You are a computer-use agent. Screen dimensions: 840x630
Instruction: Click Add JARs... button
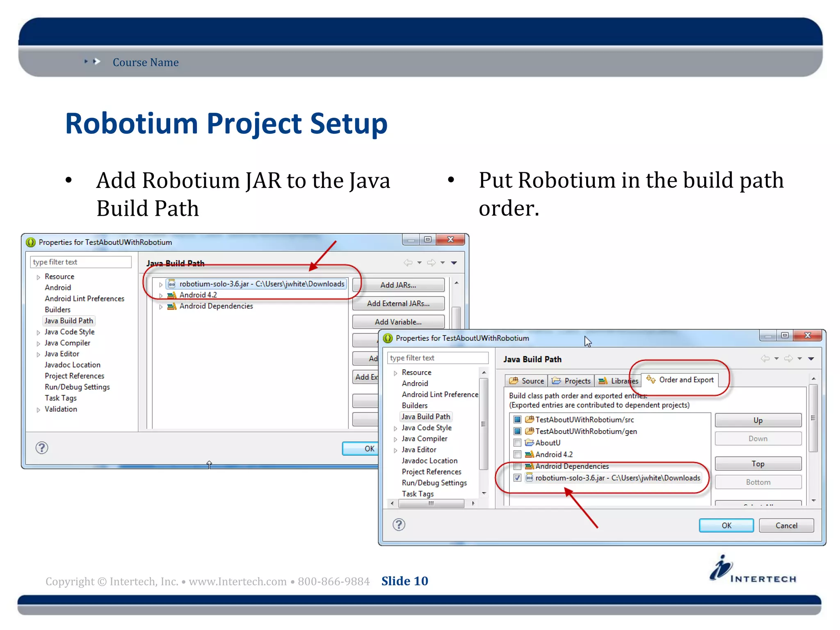pyautogui.click(x=398, y=285)
